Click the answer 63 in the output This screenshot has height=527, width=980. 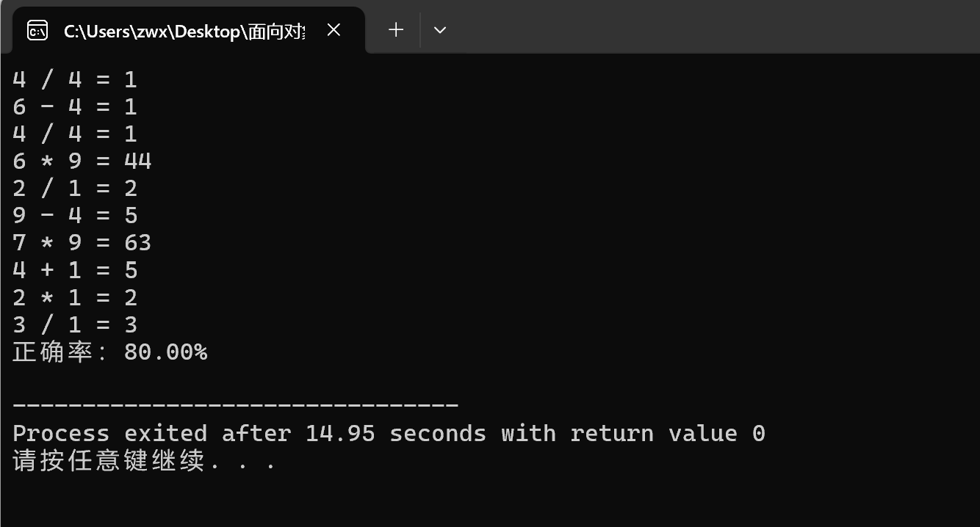[138, 243]
